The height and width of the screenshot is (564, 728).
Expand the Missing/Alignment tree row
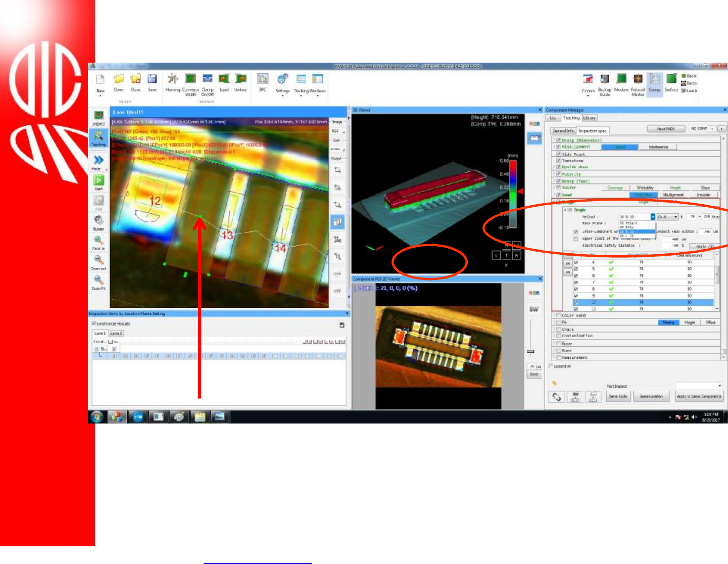tap(554, 147)
